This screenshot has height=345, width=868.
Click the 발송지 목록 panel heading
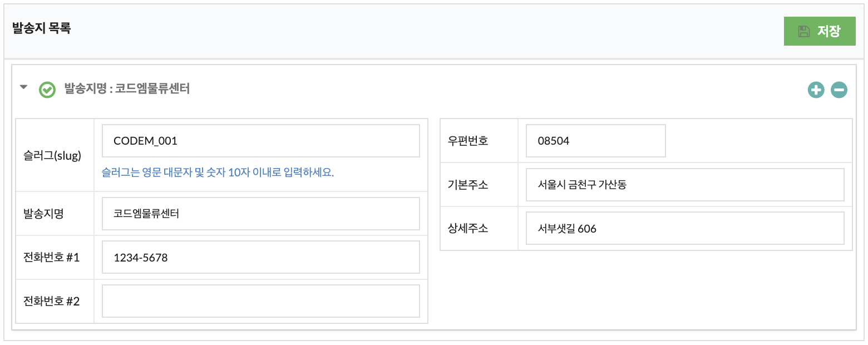tap(42, 28)
